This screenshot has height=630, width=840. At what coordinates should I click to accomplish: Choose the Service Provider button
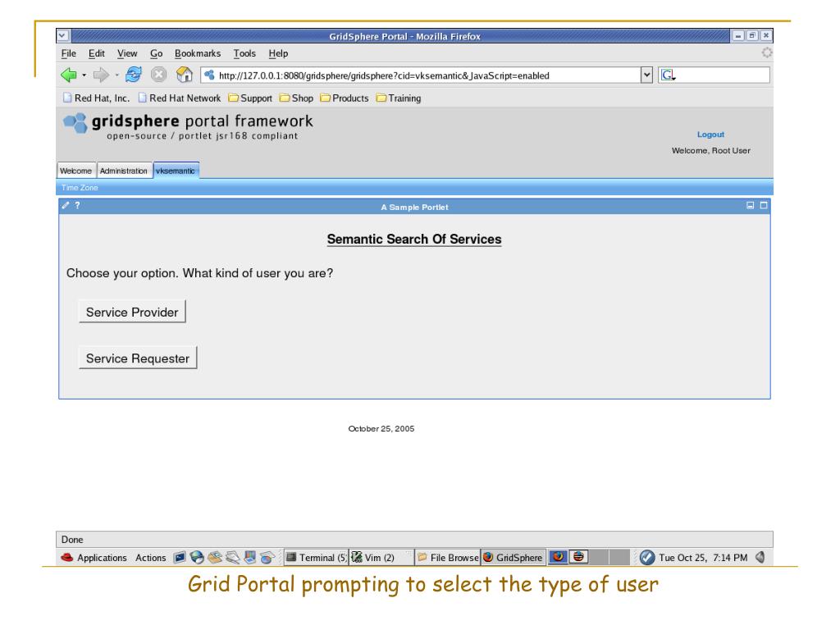(132, 312)
